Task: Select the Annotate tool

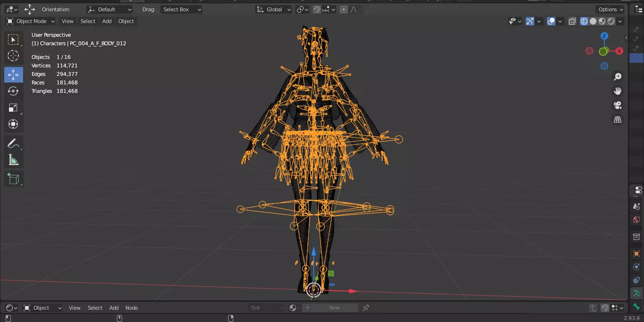Action: [x=13, y=144]
